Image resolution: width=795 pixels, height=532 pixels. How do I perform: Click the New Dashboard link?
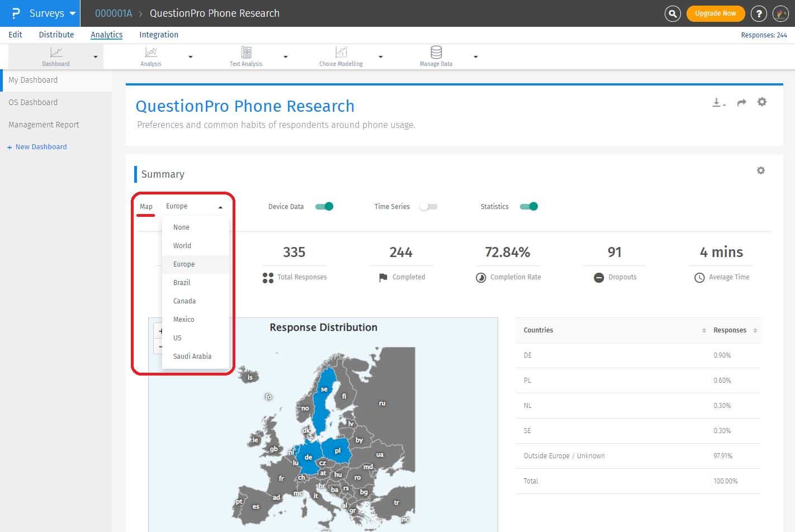[x=41, y=147]
